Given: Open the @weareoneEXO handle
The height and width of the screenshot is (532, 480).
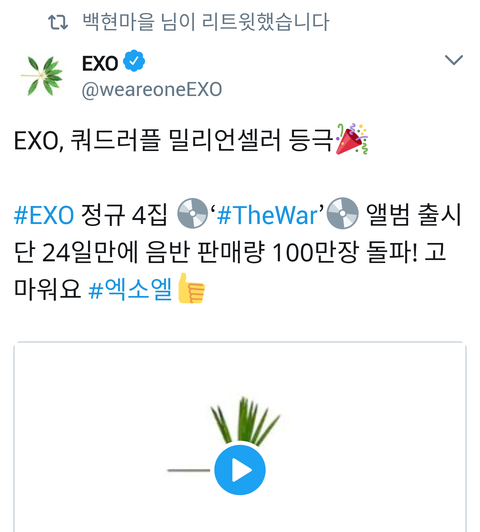Looking at the screenshot, I should pos(152,90).
